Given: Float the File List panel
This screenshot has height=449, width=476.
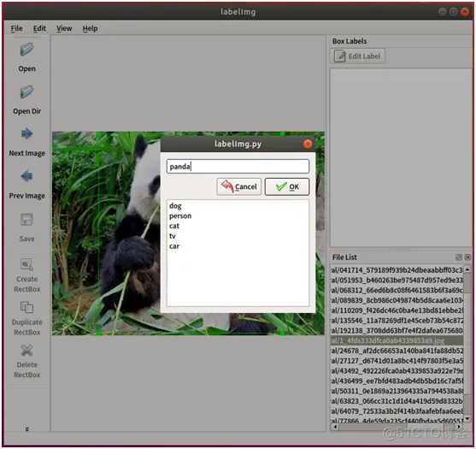Looking at the screenshot, I should coord(459,257).
